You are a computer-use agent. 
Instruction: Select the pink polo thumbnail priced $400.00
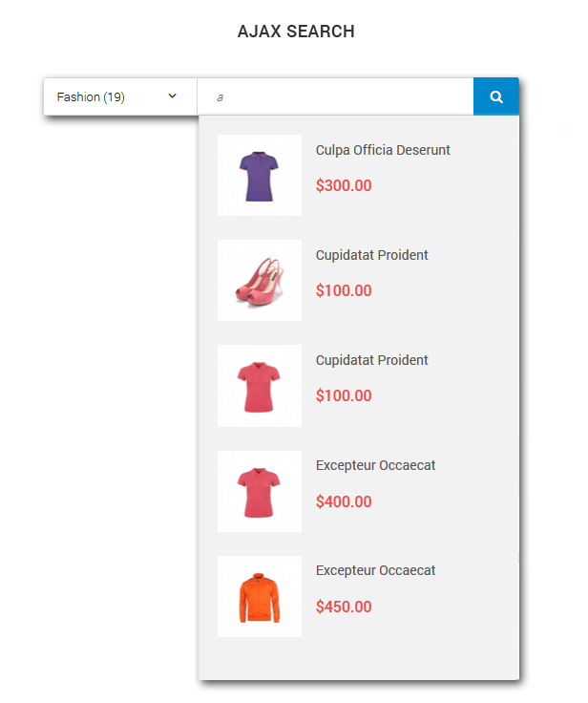260,491
